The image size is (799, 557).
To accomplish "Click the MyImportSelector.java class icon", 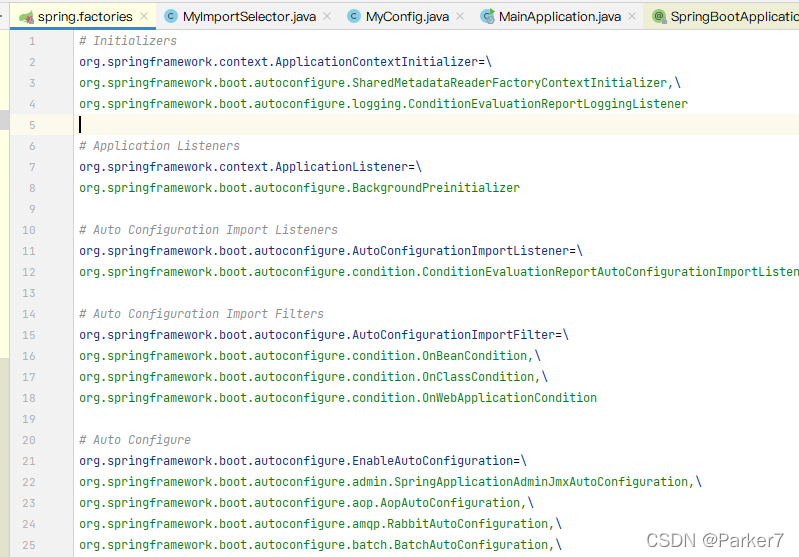I will (171, 16).
